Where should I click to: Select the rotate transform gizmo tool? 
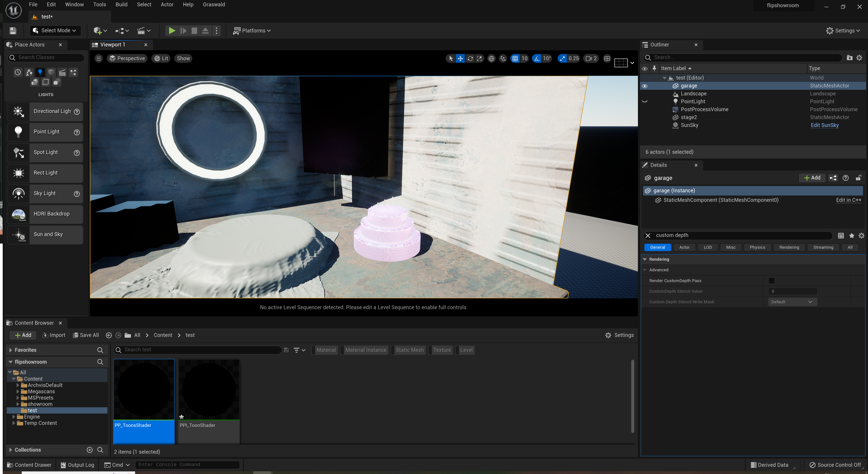click(x=470, y=58)
